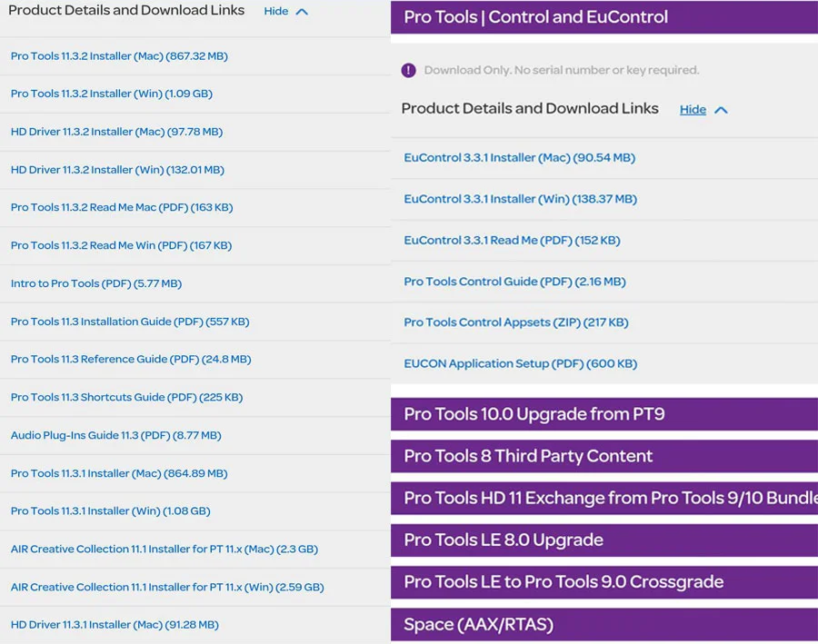Open Intro to Pro Tools PDF
818x644 pixels.
pyautogui.click(x=96, y=283)
